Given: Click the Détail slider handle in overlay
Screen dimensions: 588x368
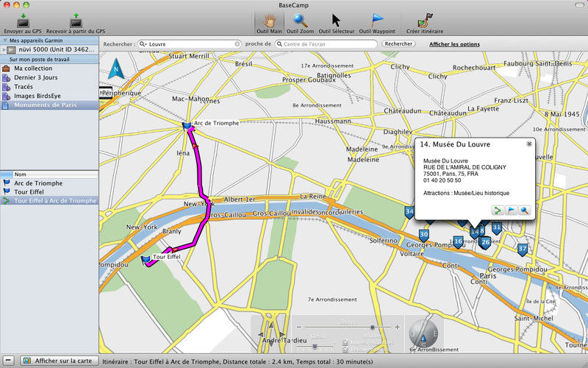Looking at the screenshot, I should click(x=315, y=346).
